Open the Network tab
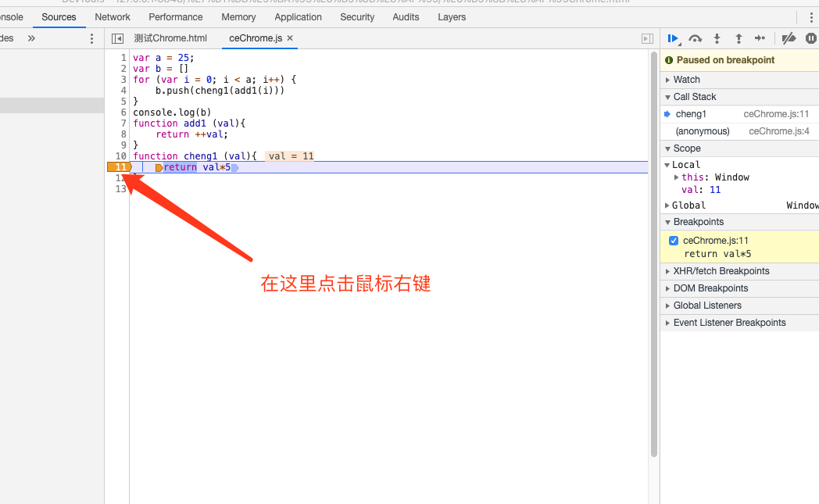 pos(113,17)
